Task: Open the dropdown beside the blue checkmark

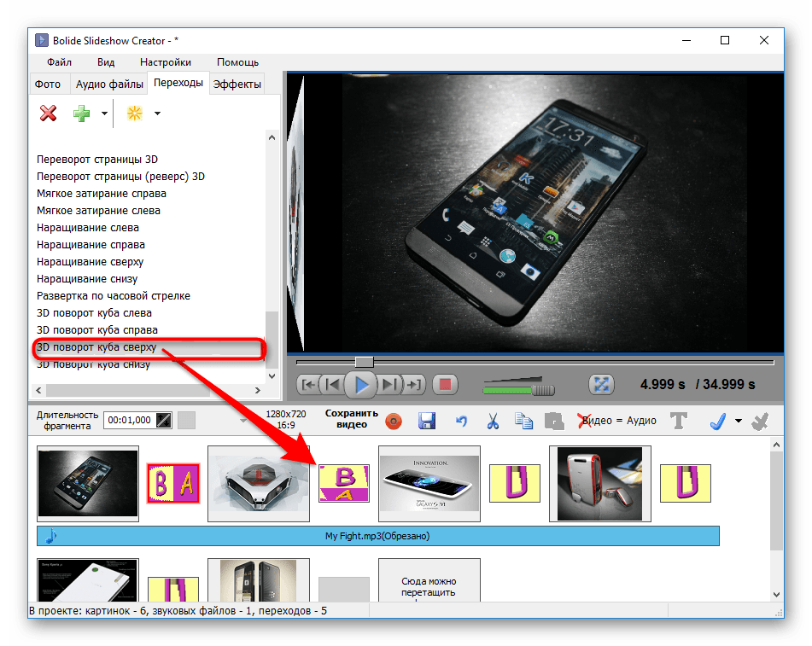Action: (x=739, y=421)
